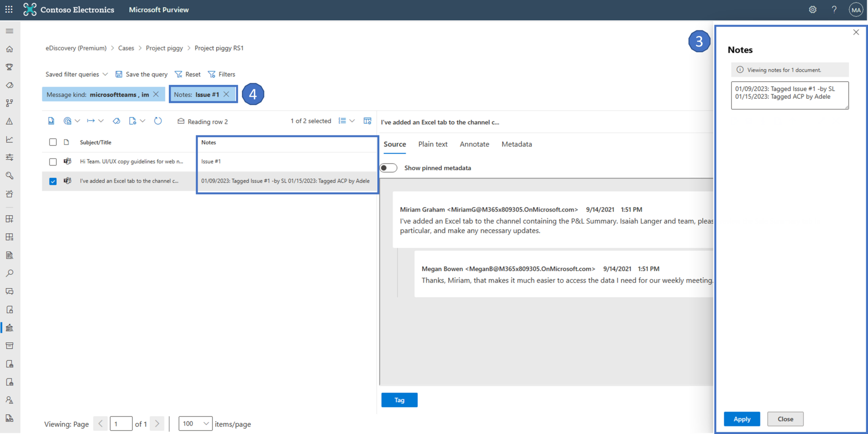The width and height of the screenshot is (868, 434).
Task: Open the items per page dropdown
Action: [x=195, y=423]
